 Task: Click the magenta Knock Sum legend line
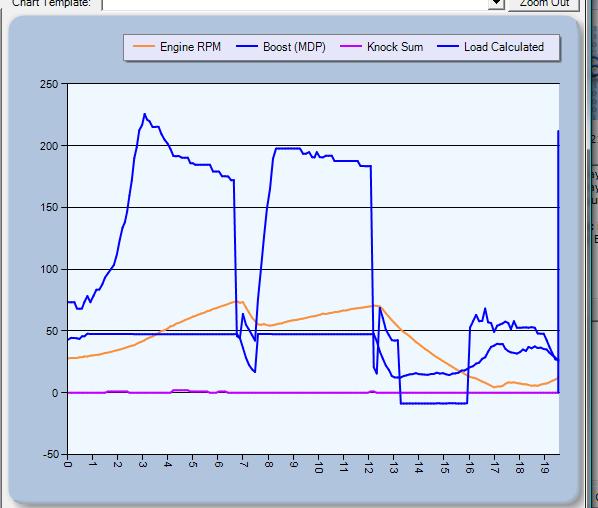click(350, 47)
